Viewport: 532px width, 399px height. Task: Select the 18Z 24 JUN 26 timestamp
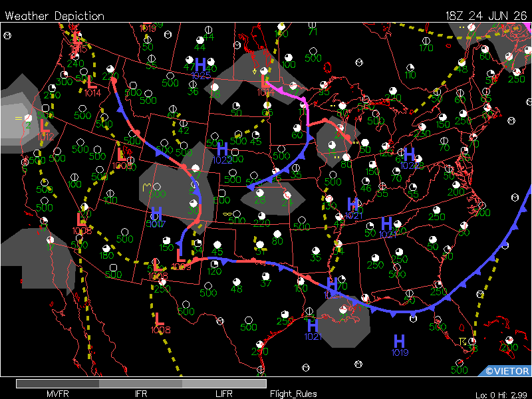coord(486,15)
